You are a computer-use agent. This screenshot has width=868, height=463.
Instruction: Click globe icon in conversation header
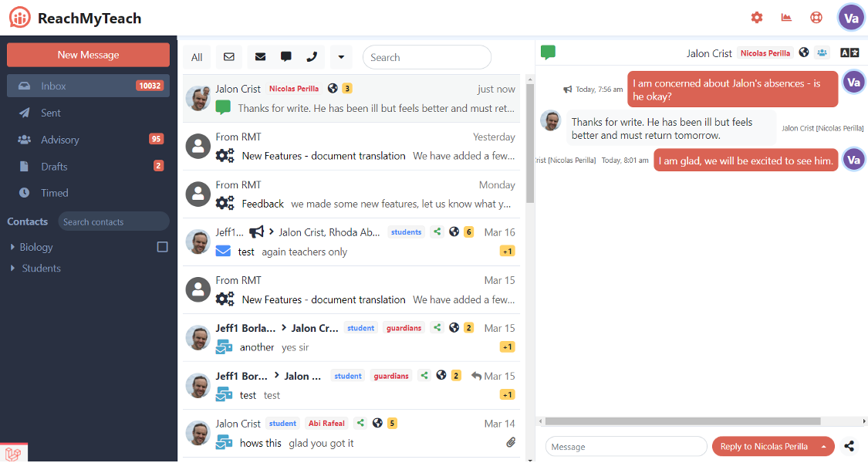pos(804,52)
